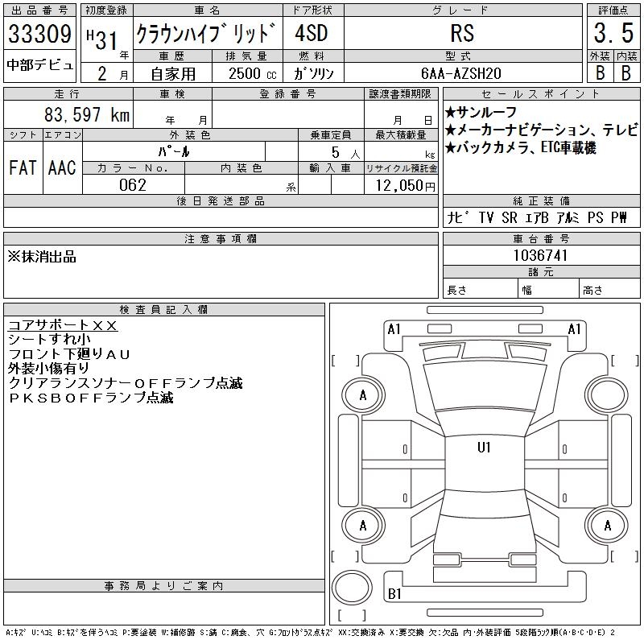This screenshot has width=644, height=644.
Task: Click the 後日発送部品 header
Action: [221, 200]
